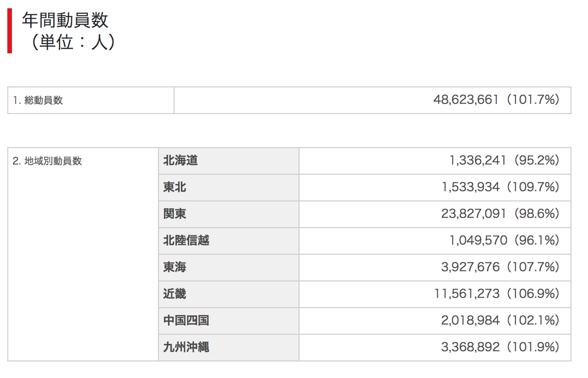The width and height of the screenshot is (588, 378).
Task: Click the 中国四国 value 2,018,984 (102.1%)
Action: 500,320
